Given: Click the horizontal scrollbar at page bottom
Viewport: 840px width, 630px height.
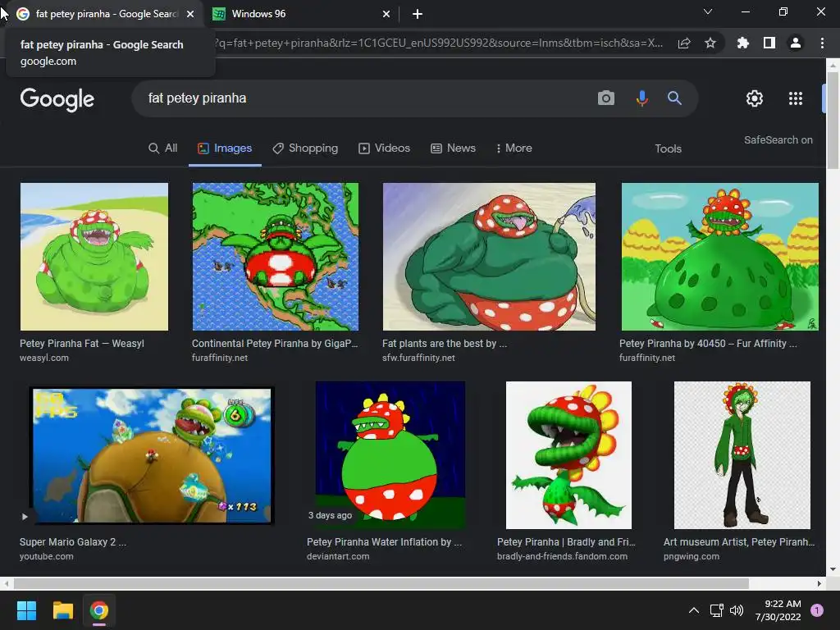Looking at the screenshot, I should [381, 583].
